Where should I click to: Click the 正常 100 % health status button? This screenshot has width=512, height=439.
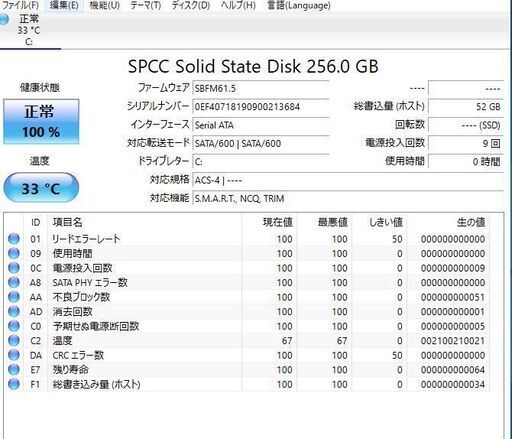[x=41, y=122]
